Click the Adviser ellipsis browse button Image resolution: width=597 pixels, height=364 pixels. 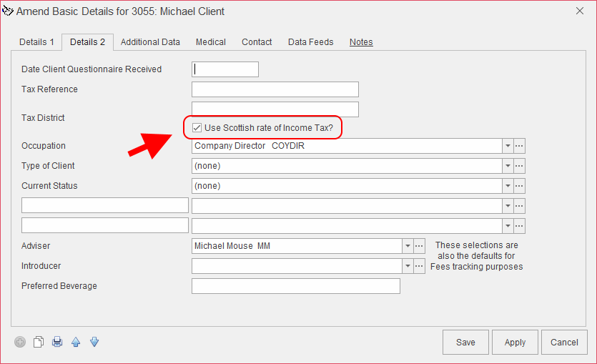click(x=420, y=246)
